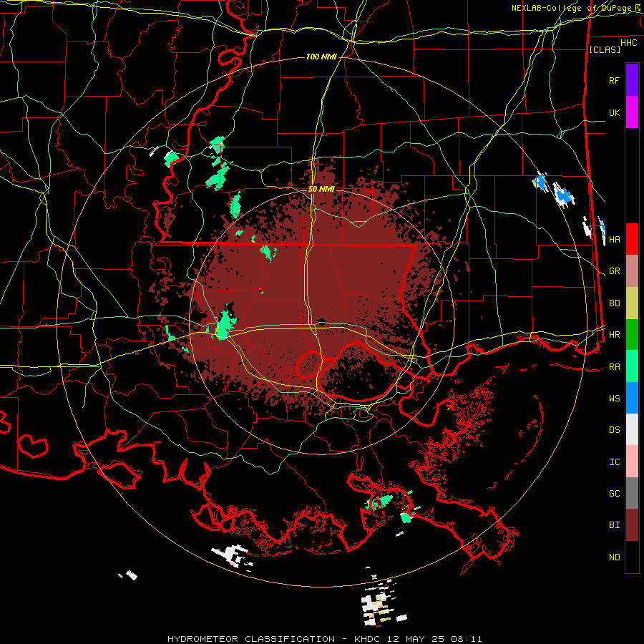The image size is (644, 644).
Task: Click the NEXLAB-College of DuPage text
Action: click(x=572, y=8)
